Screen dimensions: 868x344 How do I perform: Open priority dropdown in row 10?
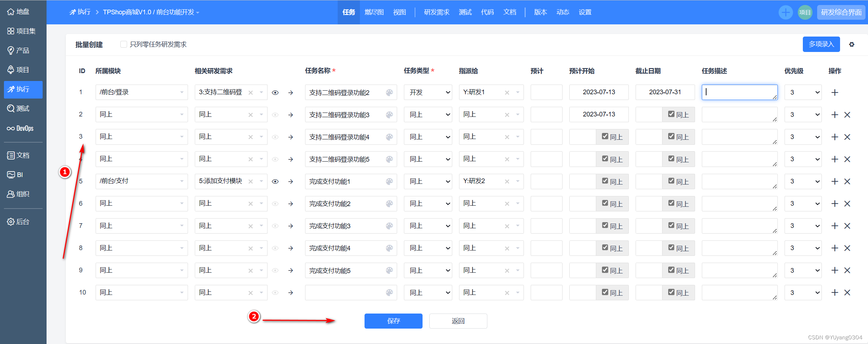(x=803, y=292)
